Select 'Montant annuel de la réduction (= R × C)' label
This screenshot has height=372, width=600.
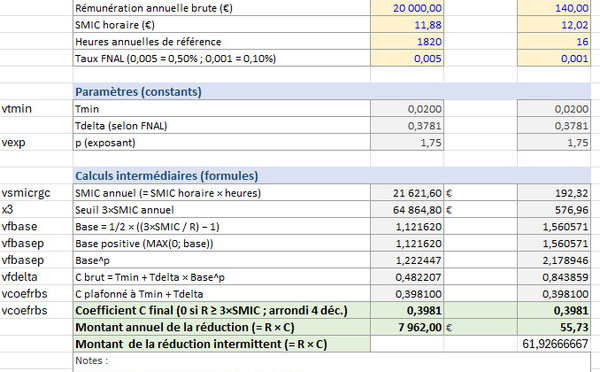222,327
